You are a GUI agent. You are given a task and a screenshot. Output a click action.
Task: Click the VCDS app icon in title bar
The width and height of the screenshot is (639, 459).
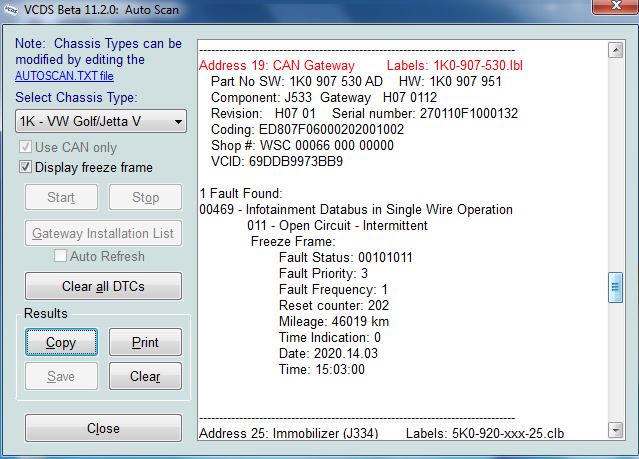click(11, 10)
